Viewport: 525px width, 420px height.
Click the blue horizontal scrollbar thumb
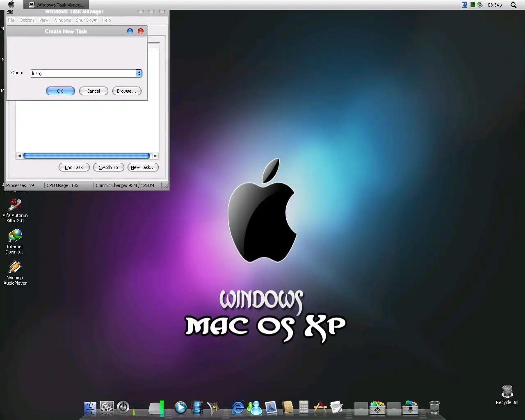click(87, 156)
